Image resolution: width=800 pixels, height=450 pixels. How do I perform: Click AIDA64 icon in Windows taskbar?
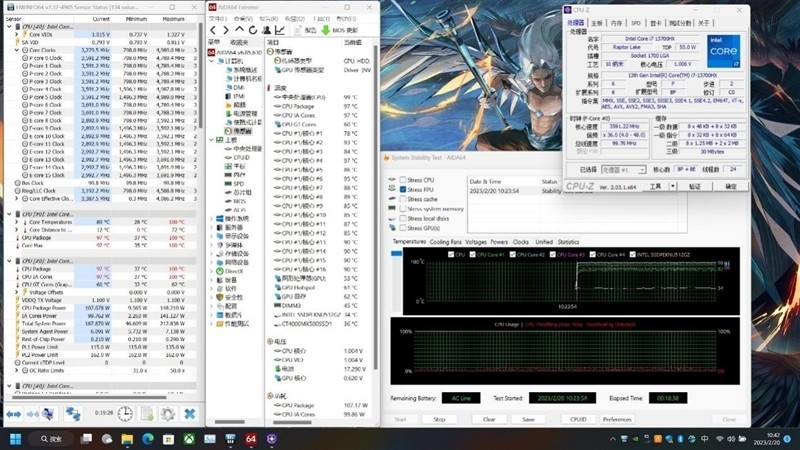251,439
